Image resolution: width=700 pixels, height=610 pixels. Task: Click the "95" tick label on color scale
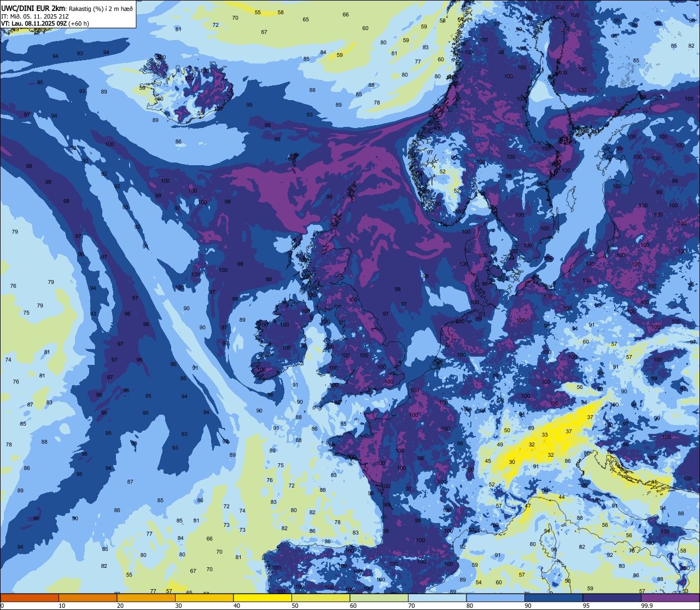[x=587, y=606]
